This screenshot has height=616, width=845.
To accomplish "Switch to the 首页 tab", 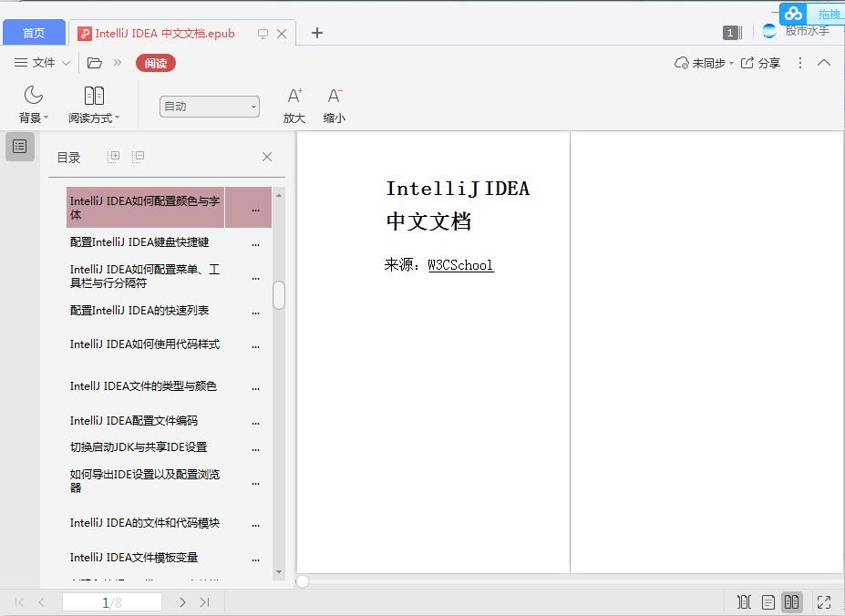I will pyautogui.click(x=34, y=33).
